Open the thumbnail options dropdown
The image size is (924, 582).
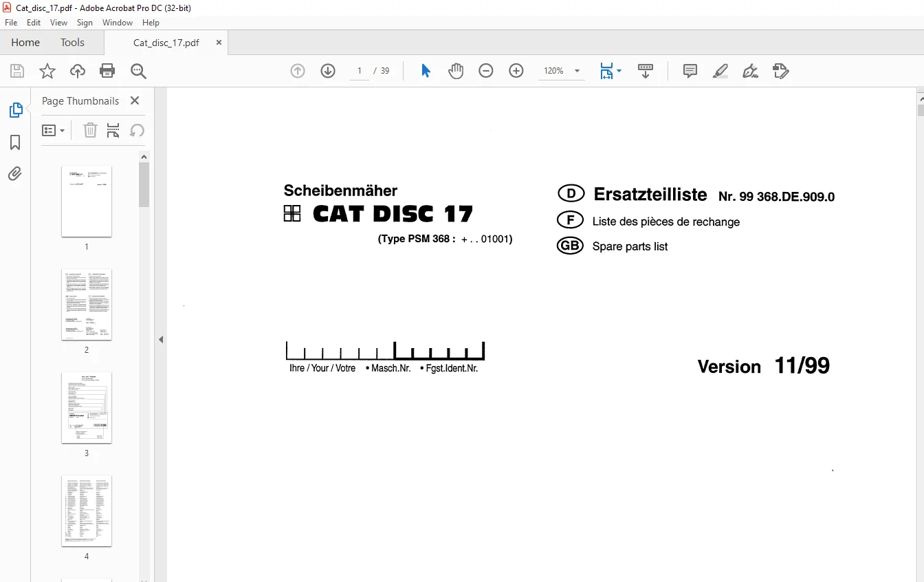pyautogui.click(x=54, y=130)
